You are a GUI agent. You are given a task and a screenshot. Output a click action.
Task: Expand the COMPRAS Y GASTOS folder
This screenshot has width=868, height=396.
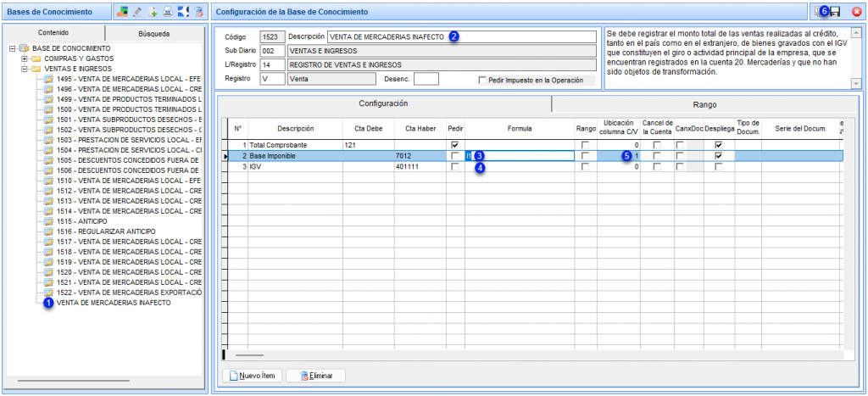click(24, 59)
